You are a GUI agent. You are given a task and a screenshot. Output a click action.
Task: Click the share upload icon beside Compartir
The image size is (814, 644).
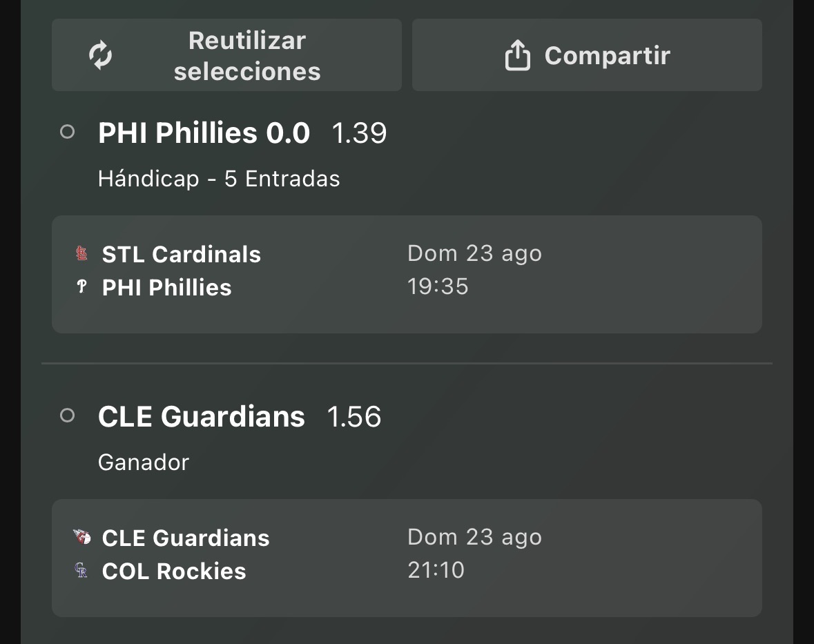[518, 55]
